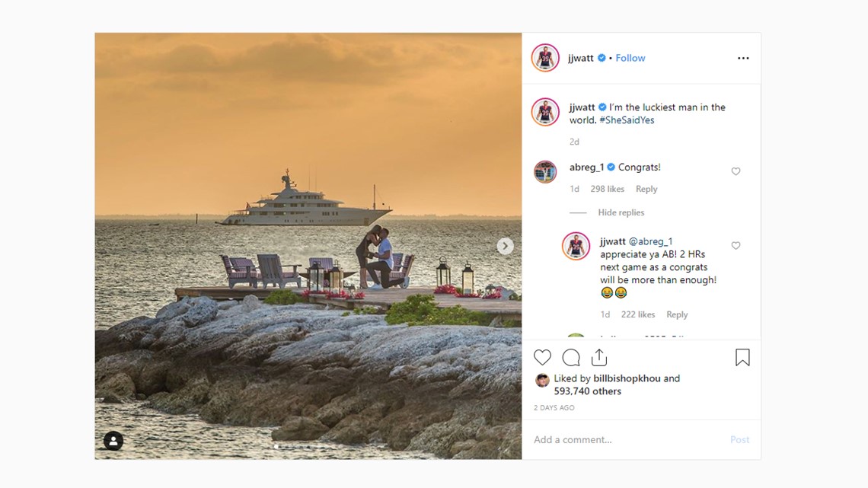Show tagged people icon on the photo
This screenshot has height=488, width=868.
point(113,440)
